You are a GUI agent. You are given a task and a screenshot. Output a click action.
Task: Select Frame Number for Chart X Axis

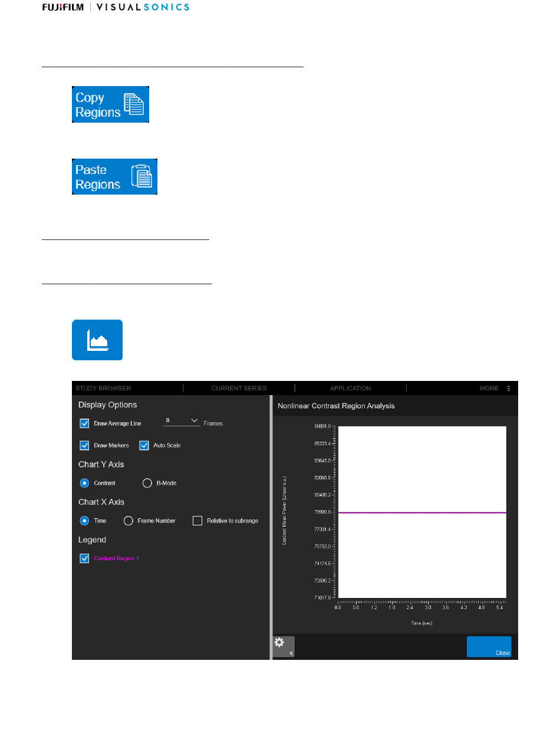coord(128,521)
